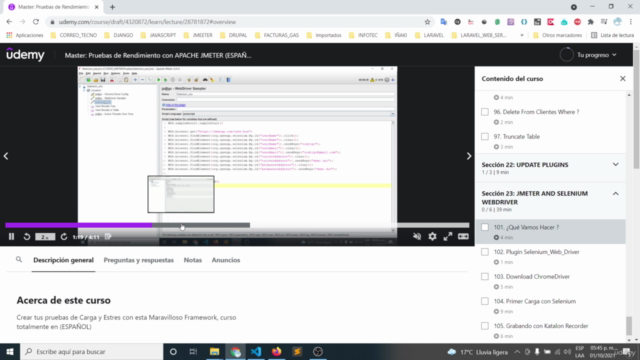Viewport: 640px width, 360px height.
Task: Check lecture 103 Download ChromeDriver
Action: point(485,277)
